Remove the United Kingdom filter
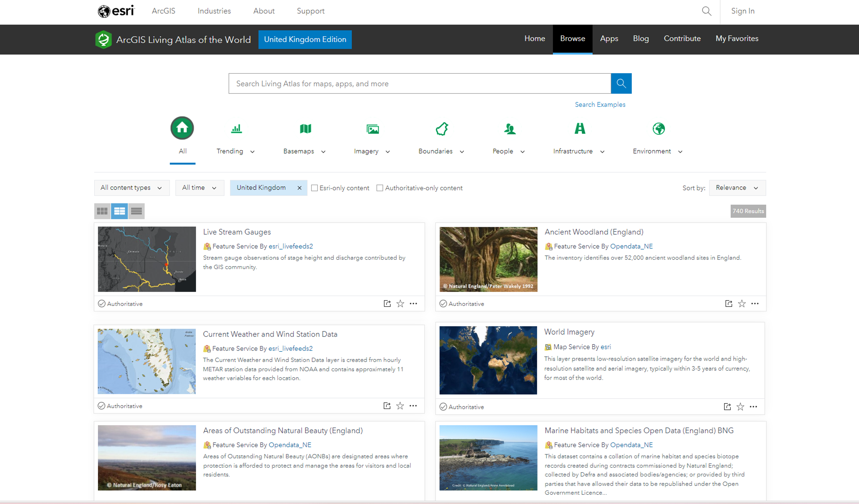 [x=299, y=188]
